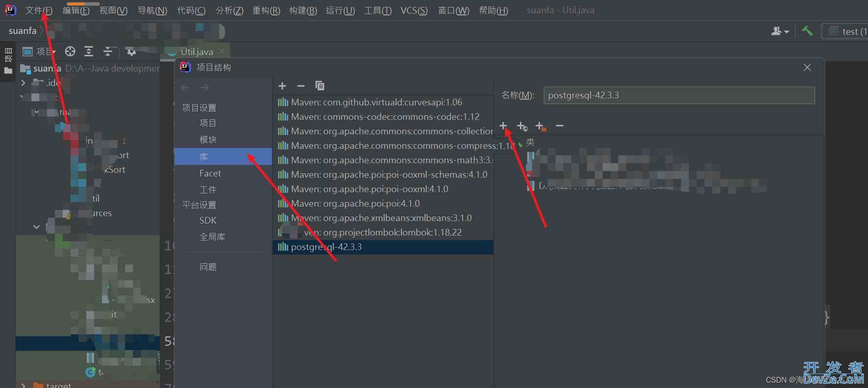The height and width of the screenshot is (388, 868).
Task: Click the 名称 name input field
Action: click(679, 95)
